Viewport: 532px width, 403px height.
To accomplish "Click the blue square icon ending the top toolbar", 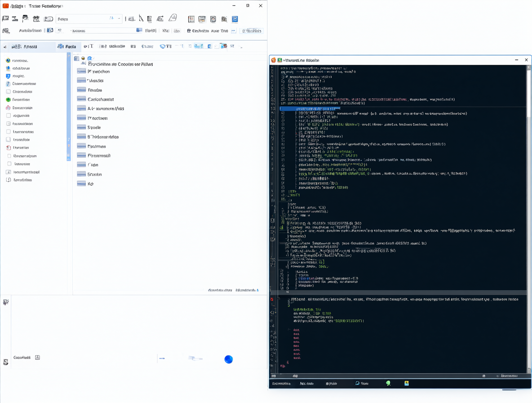I will click(235, 19).
